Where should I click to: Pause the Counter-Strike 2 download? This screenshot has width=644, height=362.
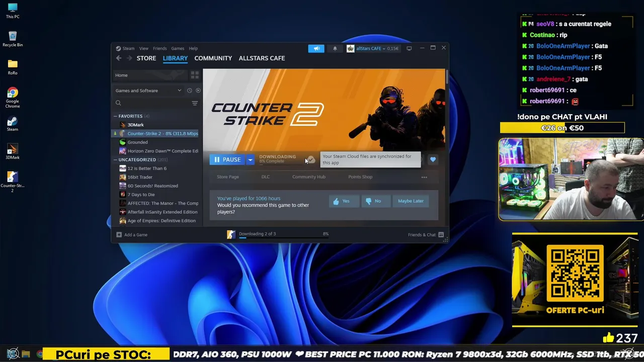pyautogui.click(x=227, y=159)
